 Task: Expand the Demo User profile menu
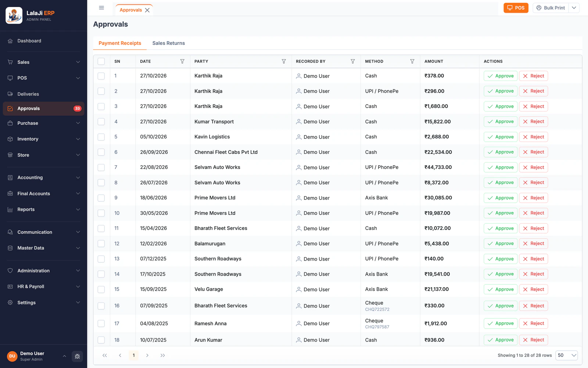64,356
